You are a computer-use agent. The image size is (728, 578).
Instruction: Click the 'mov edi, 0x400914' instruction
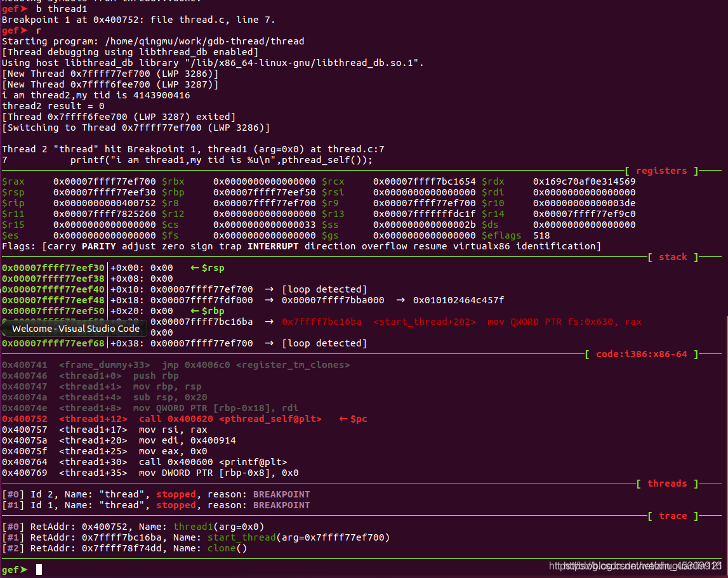point(187,440)
